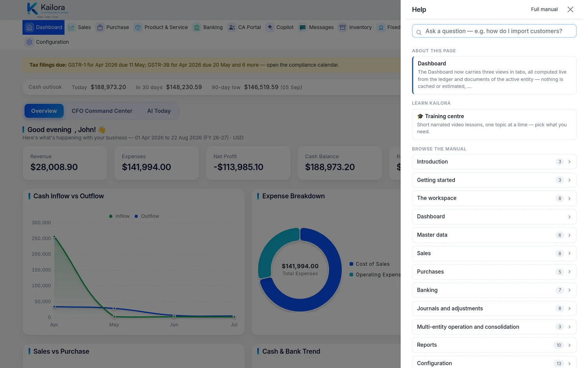Image resolution: width=588 pixels, height=368 pixels.
Task: Switch to the AI Today tab
Action: pos(159,111)
